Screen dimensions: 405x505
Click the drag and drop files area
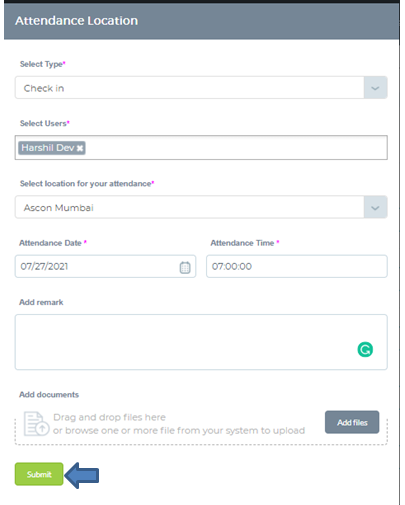(201, 426)
